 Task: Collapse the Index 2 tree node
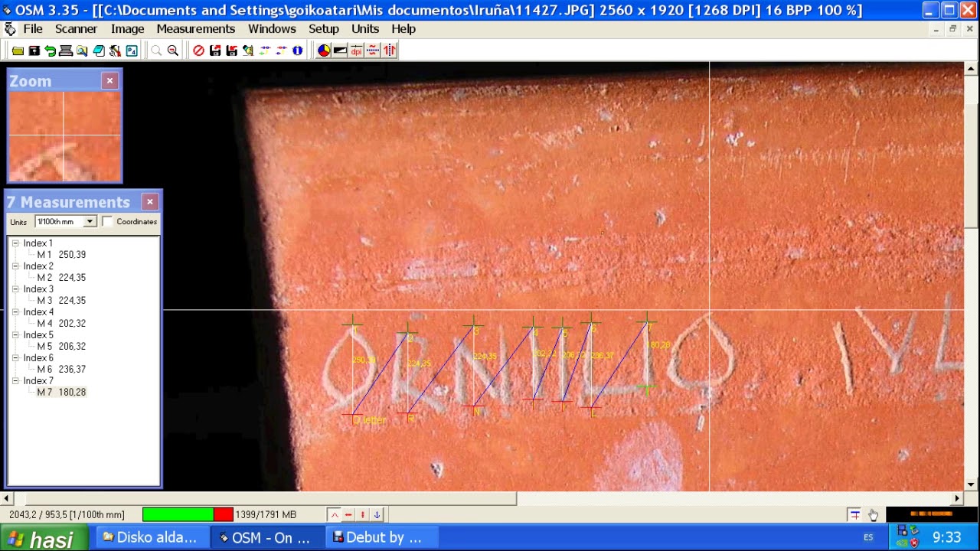[15, 266]
